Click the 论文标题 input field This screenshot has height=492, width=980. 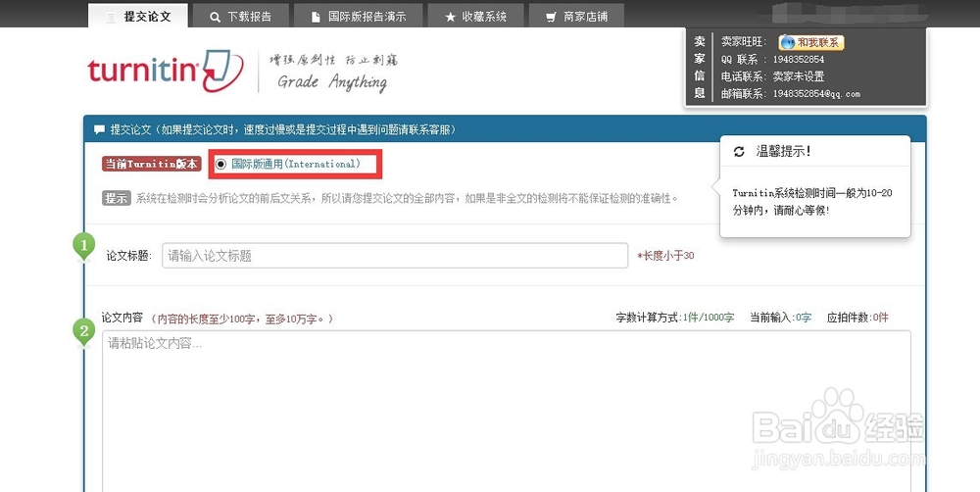click(x=395, y=256)
